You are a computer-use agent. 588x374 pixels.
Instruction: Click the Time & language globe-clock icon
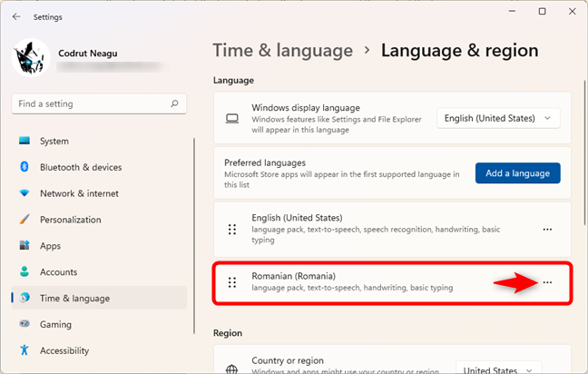coord(24,298)
